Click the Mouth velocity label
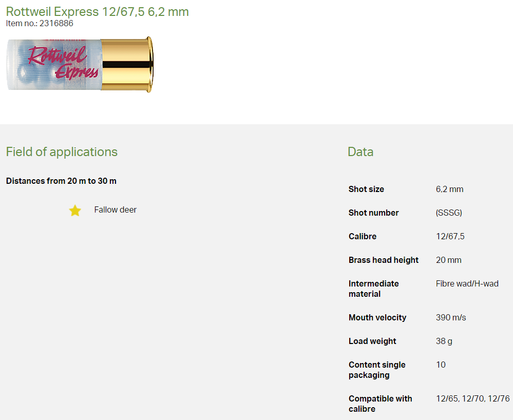The height and width of the screenshot is (420, 513). 377,317
